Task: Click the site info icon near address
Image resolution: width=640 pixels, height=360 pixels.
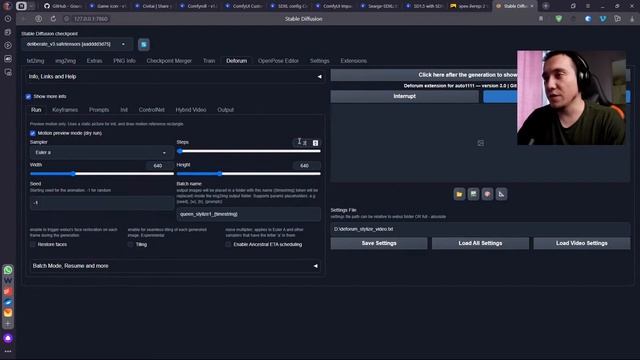Action: coord(67,19)
